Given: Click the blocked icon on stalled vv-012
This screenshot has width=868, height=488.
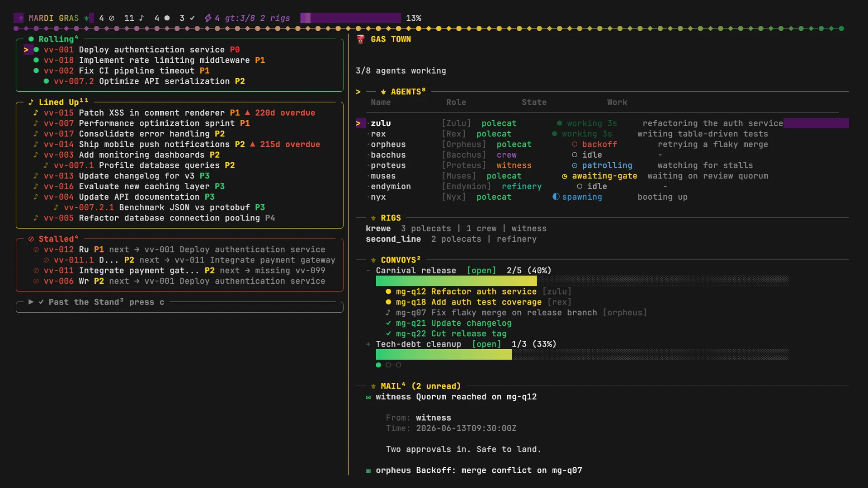Looking at the screenshot, I should (36, 249).
